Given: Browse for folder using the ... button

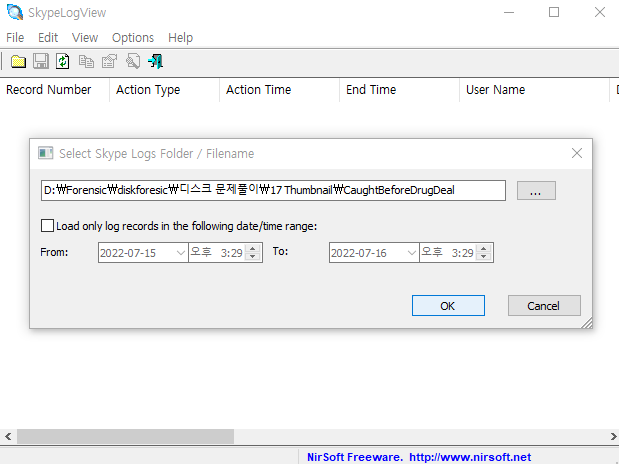Looking at the screenshot, I should [x=536, y=191].
